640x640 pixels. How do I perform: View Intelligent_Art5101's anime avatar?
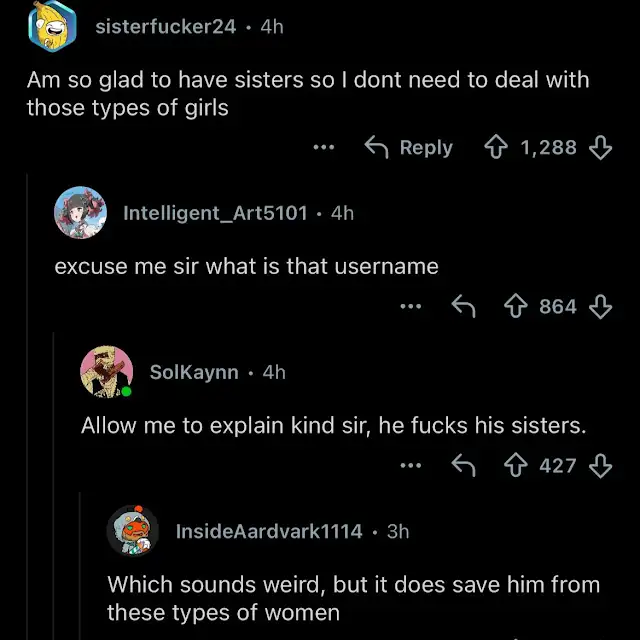point(80,212)
